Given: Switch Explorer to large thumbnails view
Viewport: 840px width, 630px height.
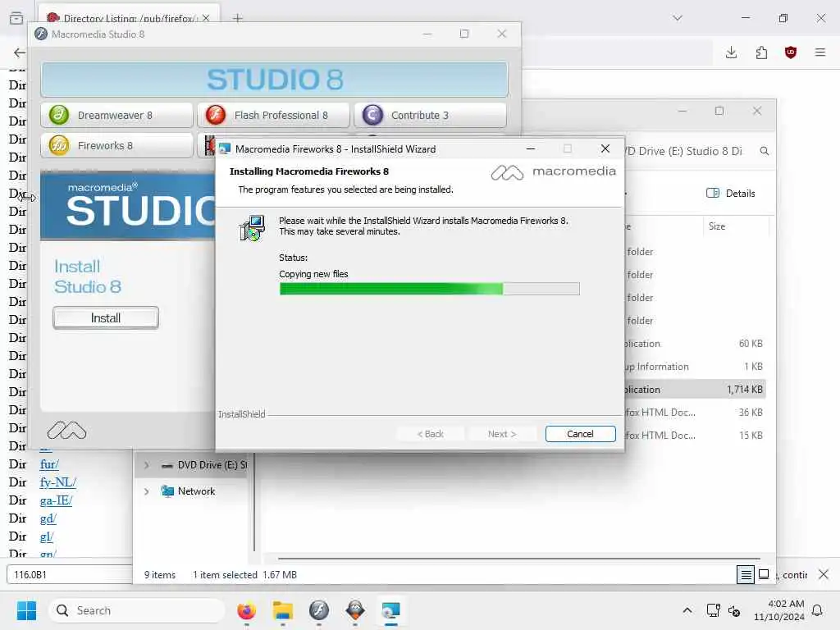Looking at the screenshot, I should point(765,574).
